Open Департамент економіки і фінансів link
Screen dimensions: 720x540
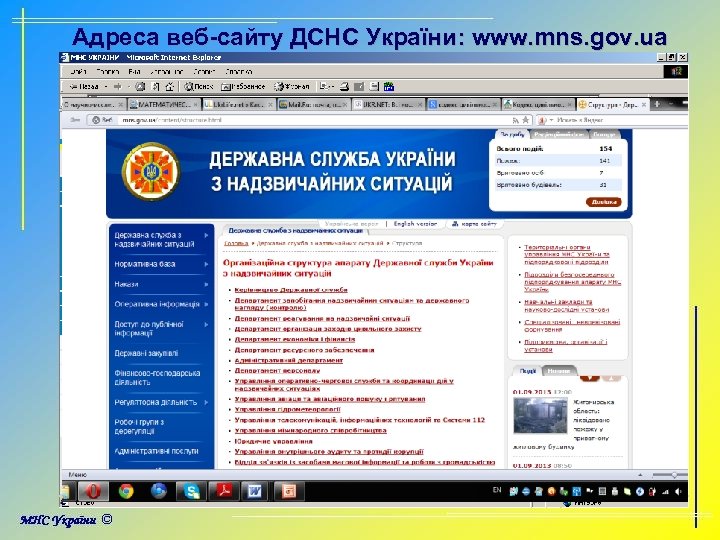[295, 339]
